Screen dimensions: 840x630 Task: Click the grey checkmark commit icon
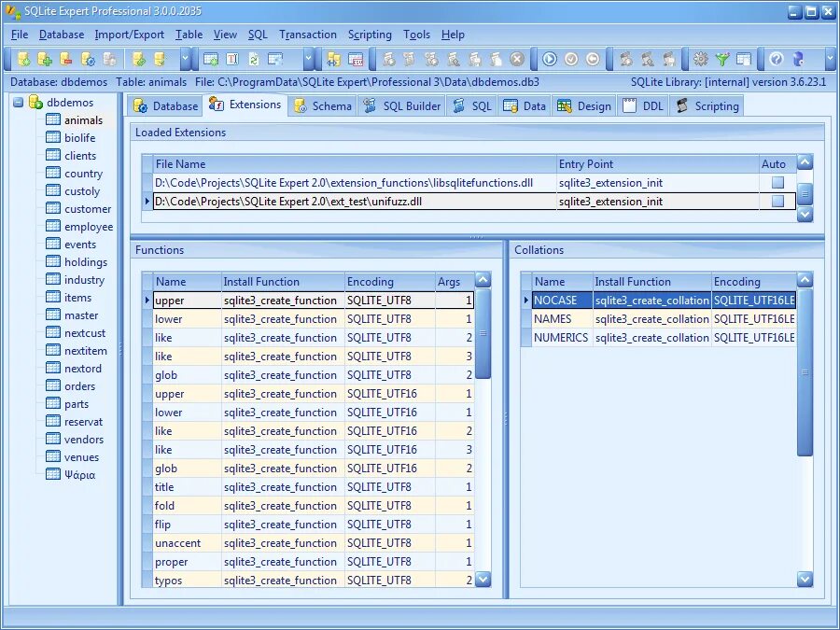tap(571, 59)
